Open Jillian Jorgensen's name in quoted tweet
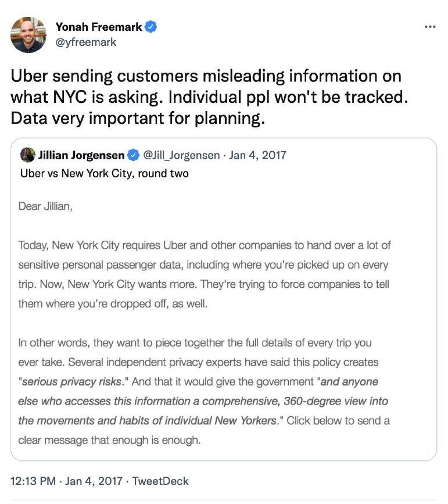Image resolution: width=448 pixels, height=504 pixels. point(81,155)
